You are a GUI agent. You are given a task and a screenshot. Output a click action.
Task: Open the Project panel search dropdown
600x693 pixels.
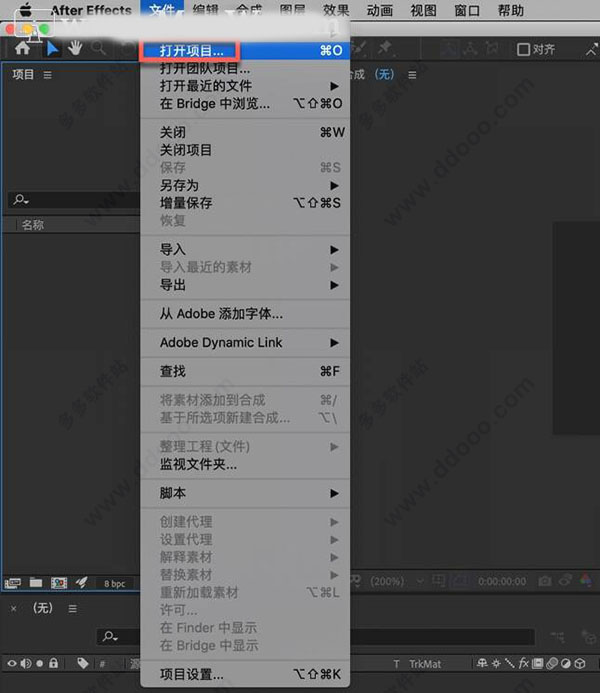point(21,200)
